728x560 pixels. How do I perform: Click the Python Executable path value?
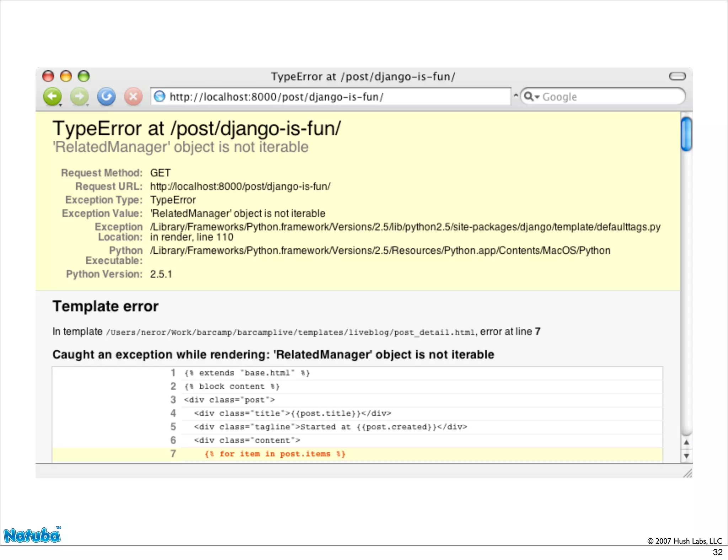[x=380, y=251]
